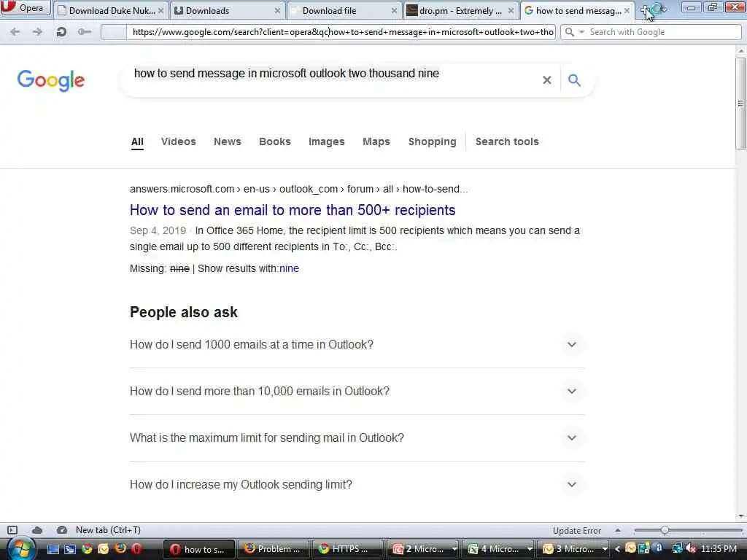Screen dimensions: 747x560
Task: Click the 11:35 PM clock
Action: click(x=719, y=549)
